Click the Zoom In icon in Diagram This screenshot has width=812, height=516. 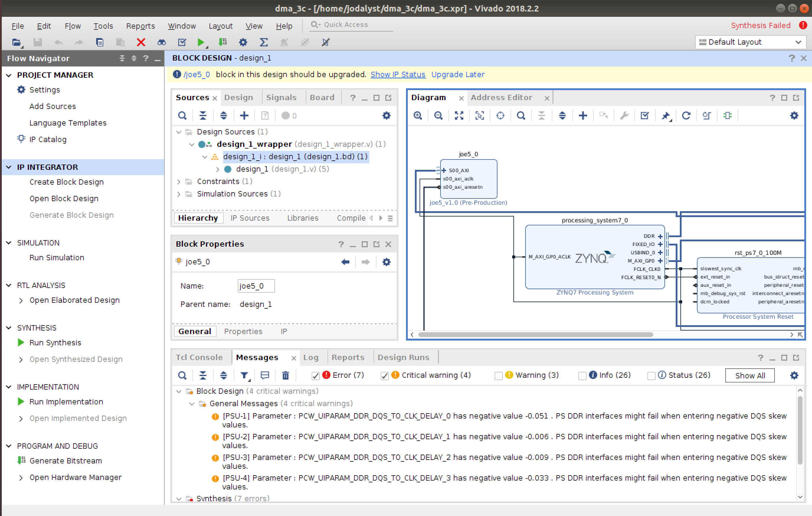tap(418, 116)
